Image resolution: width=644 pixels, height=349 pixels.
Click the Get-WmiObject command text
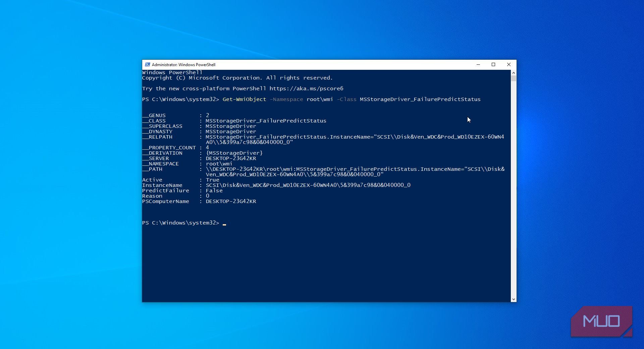point(244,99)
